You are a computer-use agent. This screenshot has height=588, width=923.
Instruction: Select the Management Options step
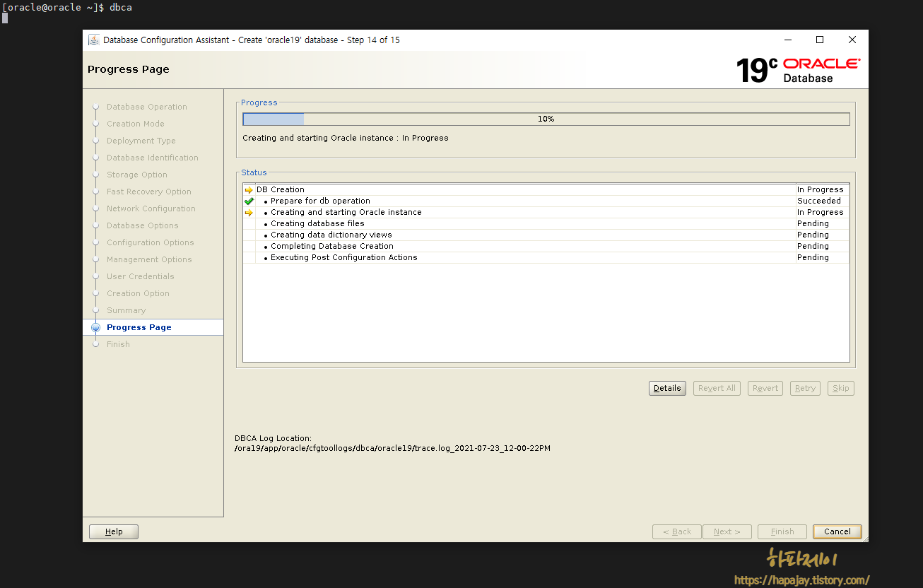(x=149, y=259)
